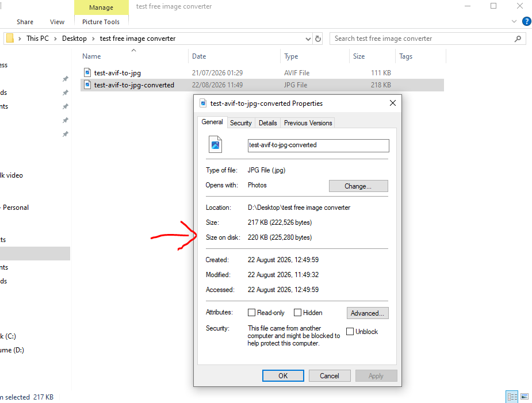
Task: Select the test-avif-to-jpg-converted file row
Action: [262, 85]
